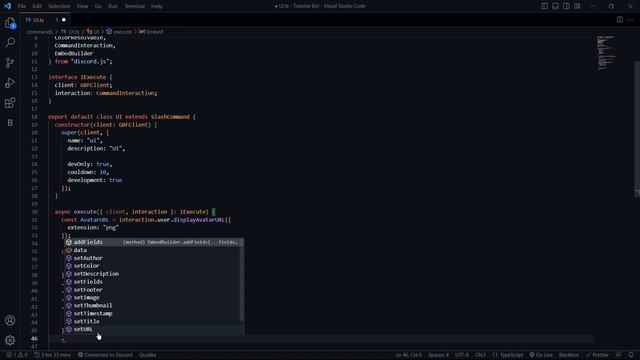Change line ending via CRLF item
The height and width of the screenshot is (360, 640).
[480, 355]
